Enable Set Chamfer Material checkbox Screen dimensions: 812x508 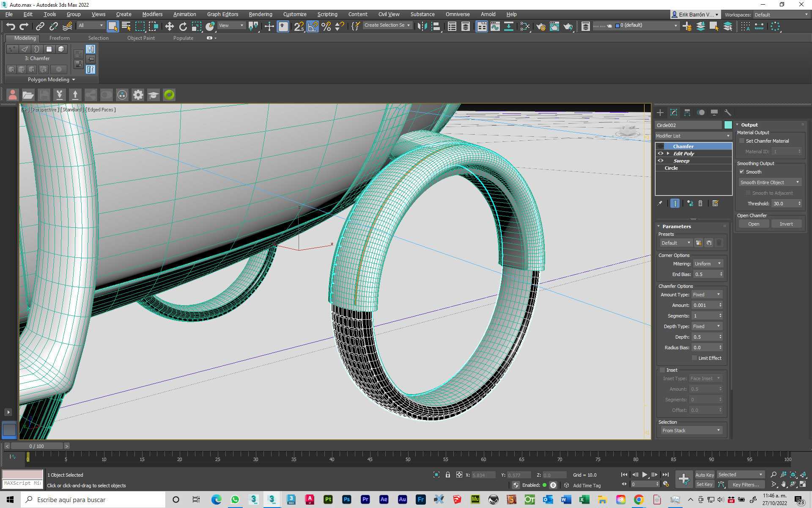coord(741,141)
